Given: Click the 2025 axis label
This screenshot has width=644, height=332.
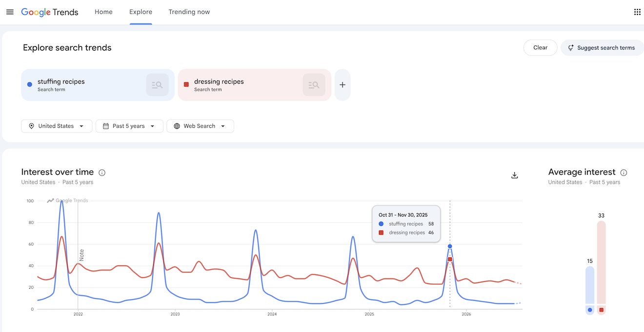Looking at the screenshot, I should tap(369, 314).
